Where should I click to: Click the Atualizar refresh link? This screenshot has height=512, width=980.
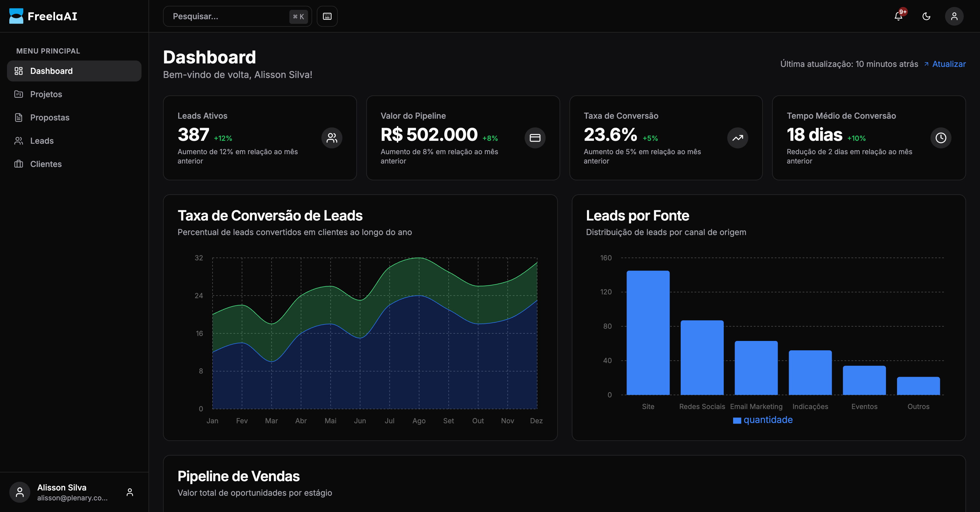949,64
